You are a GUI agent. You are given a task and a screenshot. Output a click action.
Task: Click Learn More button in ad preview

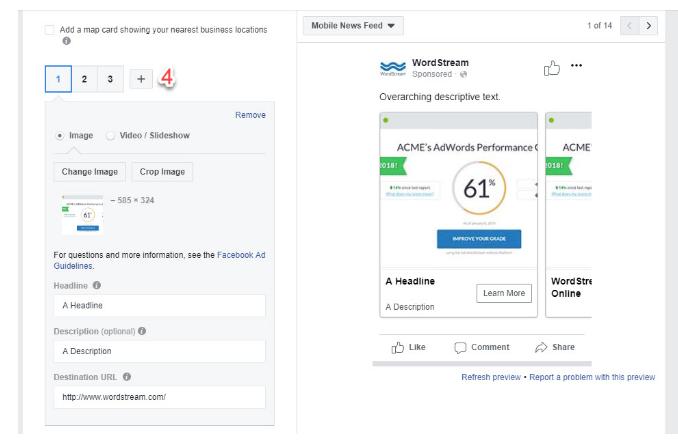point(504,293)
